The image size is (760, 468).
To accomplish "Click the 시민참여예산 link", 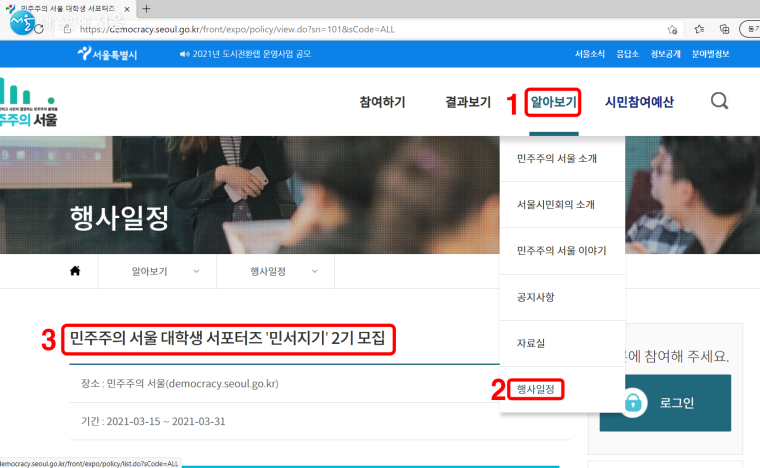I will (x=639, y=102).
